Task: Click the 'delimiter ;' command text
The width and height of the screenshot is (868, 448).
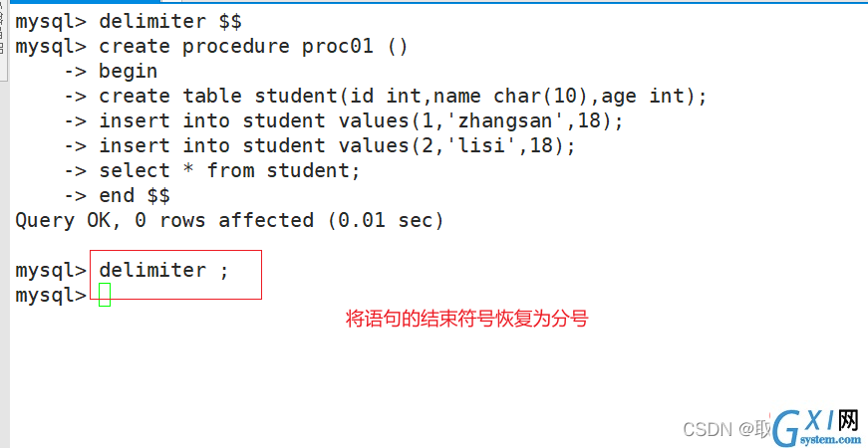Action: [163, 271]
